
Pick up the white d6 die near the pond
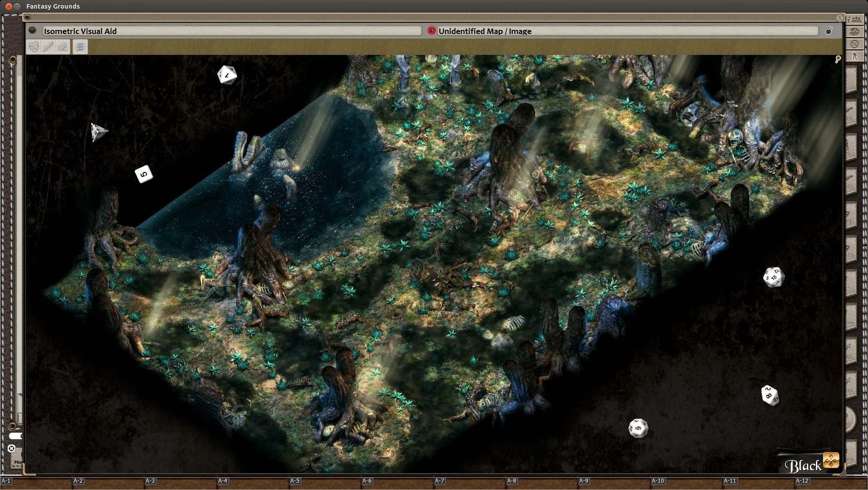[144, 173]
